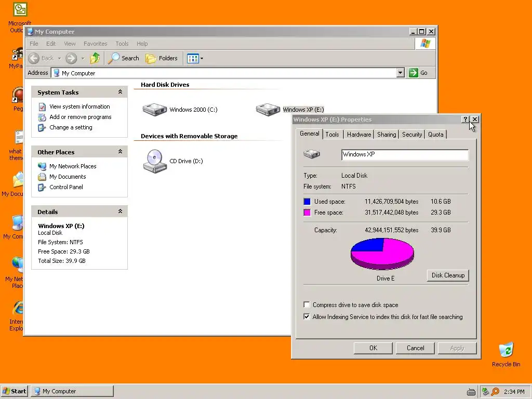
Task: Open the Address bar dropdown arrow
Action: 401,73
